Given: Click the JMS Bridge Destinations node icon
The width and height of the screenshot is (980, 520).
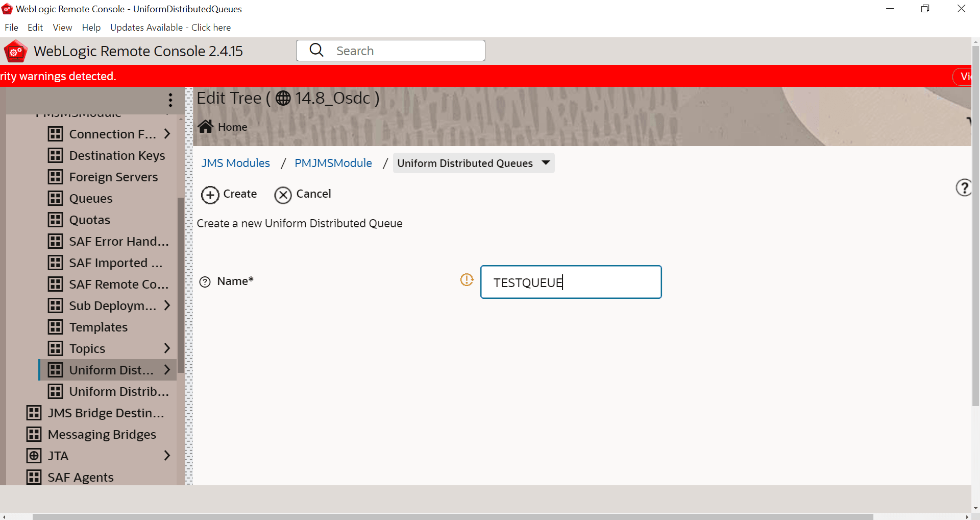Looking at the screenshot, I should 34,413.
